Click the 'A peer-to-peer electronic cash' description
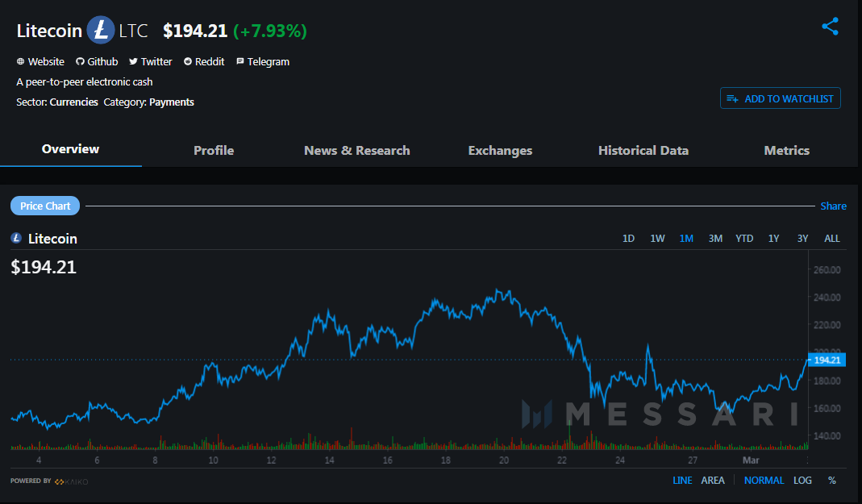 (x=85, y=82)
